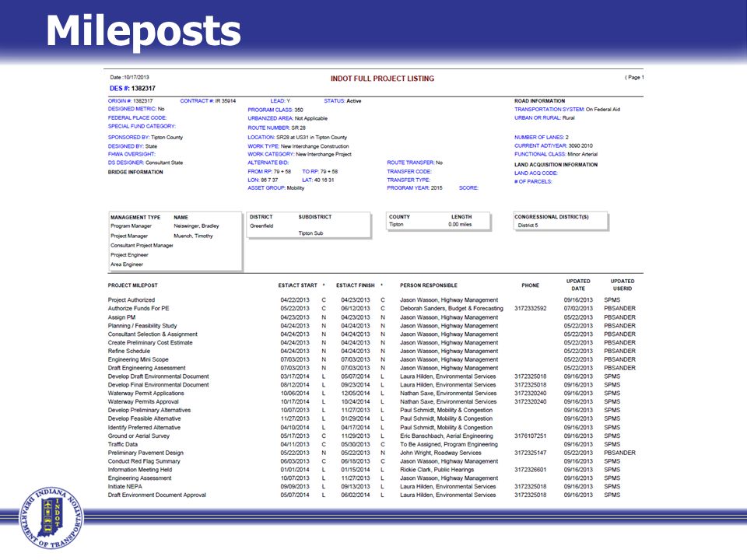This screenshot has height=560, width=747.
Task: Click the PHONE column header
Action: point(530,285)
